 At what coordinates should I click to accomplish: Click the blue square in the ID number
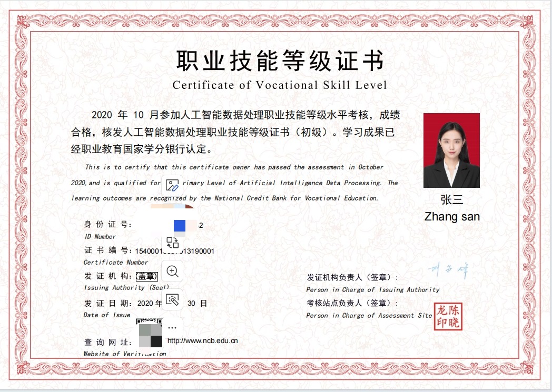180,226
